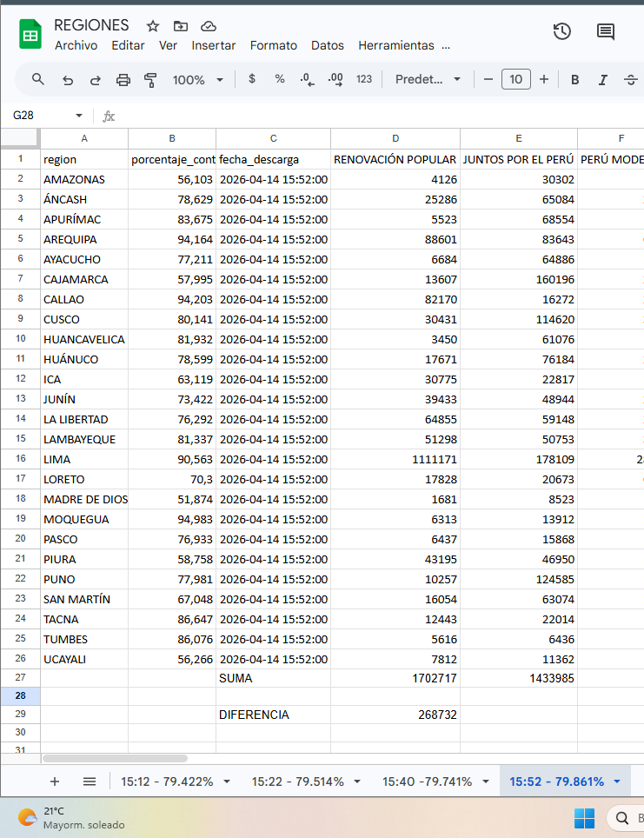Print the spreadsheet
The image size is (644, 838).
[x=123, y=80]
